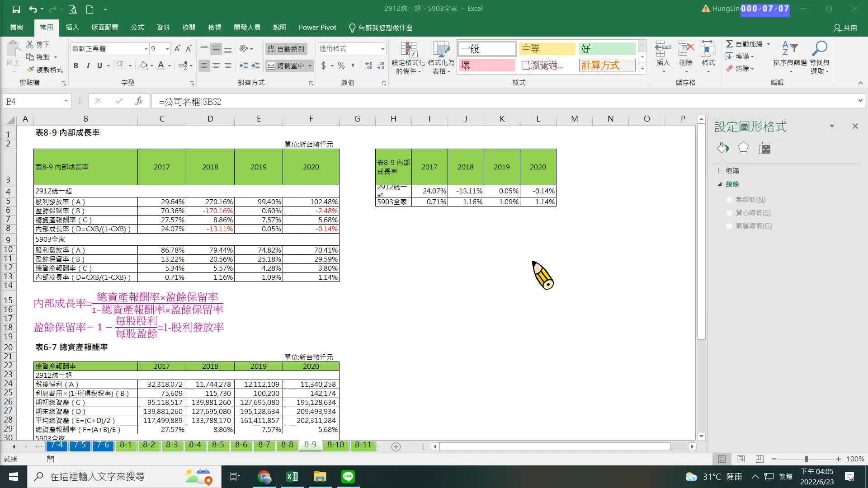Click the Fill Color bucket icon
This screenshot has width=868, height=488.
(143, 66)
